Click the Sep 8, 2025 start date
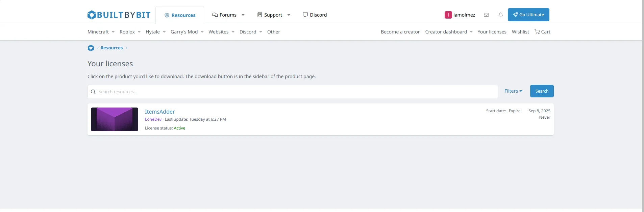 539,111
